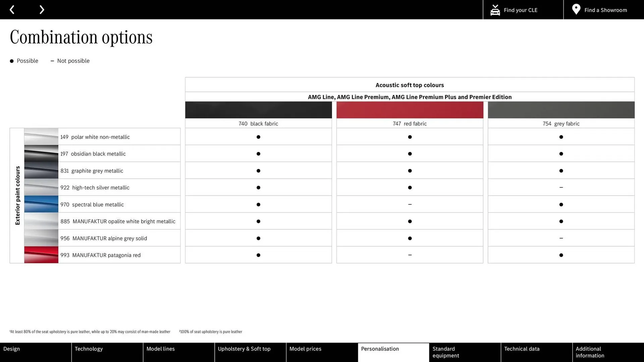Click the Possible legend indicator
The height and width of the screenshot is (362, 644).
(12, 61)
